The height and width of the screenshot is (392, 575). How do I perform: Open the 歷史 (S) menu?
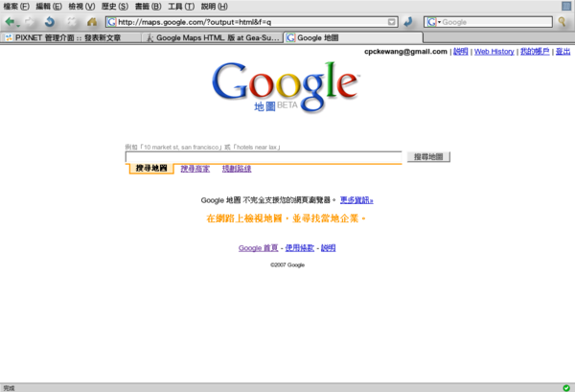(x=115, y=7)
